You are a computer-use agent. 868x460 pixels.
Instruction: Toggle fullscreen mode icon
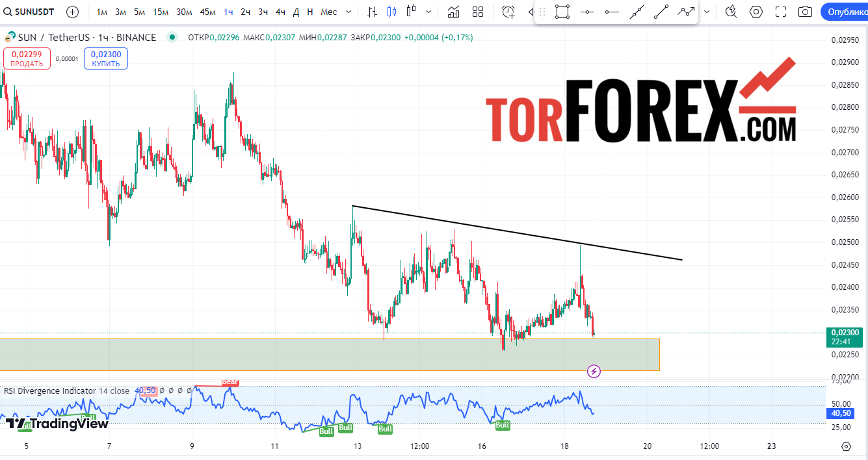pyautogui.click(x=781, y=12)
